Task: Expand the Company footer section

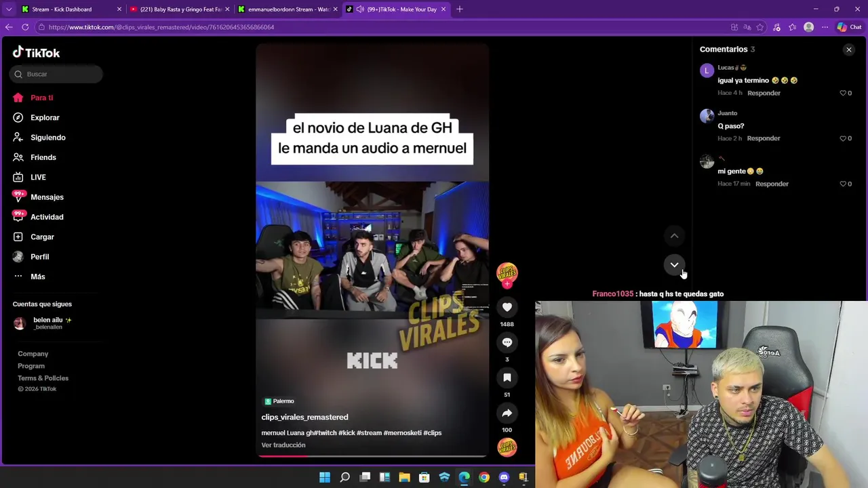Action: tap(33, 354)
